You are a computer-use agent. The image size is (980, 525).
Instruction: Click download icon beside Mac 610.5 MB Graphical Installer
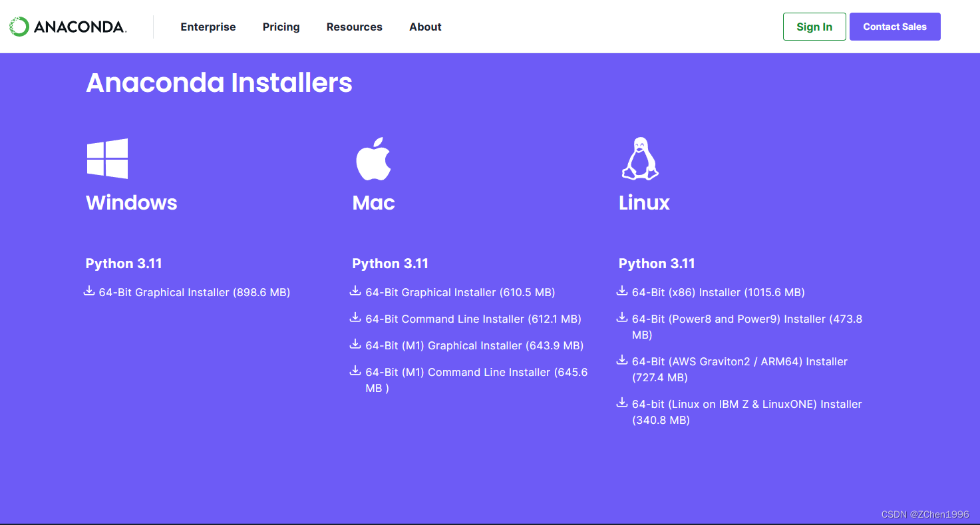coord(355,291)
